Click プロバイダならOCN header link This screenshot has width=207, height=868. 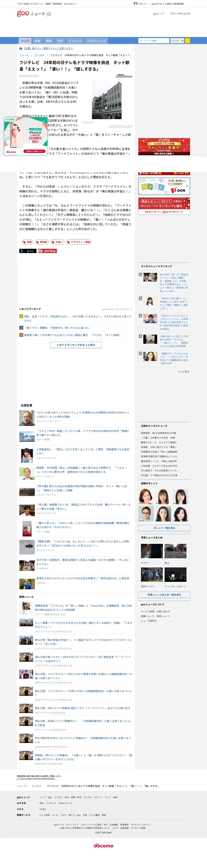coord(180,14)
